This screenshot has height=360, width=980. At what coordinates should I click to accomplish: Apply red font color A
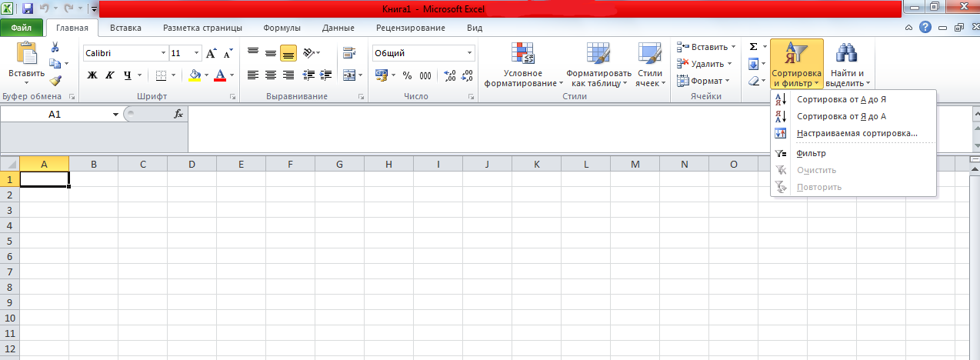tap(221, 75)
